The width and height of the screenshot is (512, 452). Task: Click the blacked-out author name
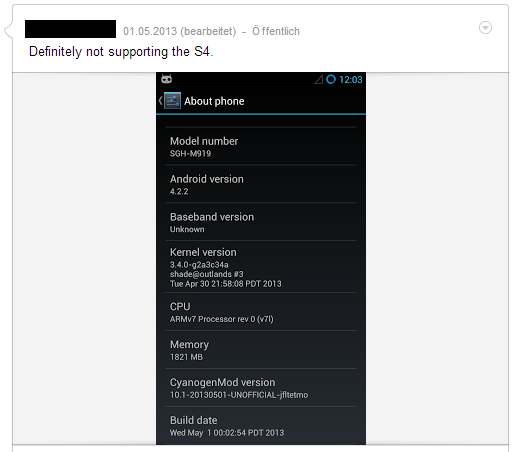click(70, 29)
